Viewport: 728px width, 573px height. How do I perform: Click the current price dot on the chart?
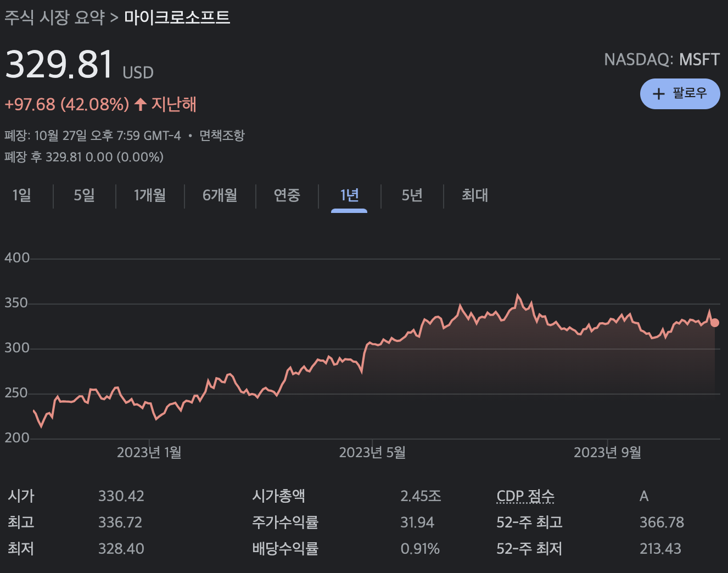point(714,323)
